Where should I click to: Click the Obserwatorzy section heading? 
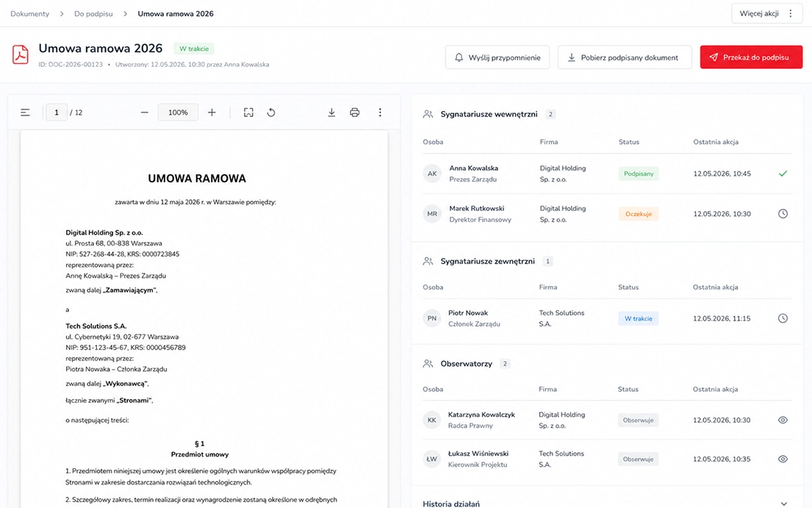click(467, 363)
